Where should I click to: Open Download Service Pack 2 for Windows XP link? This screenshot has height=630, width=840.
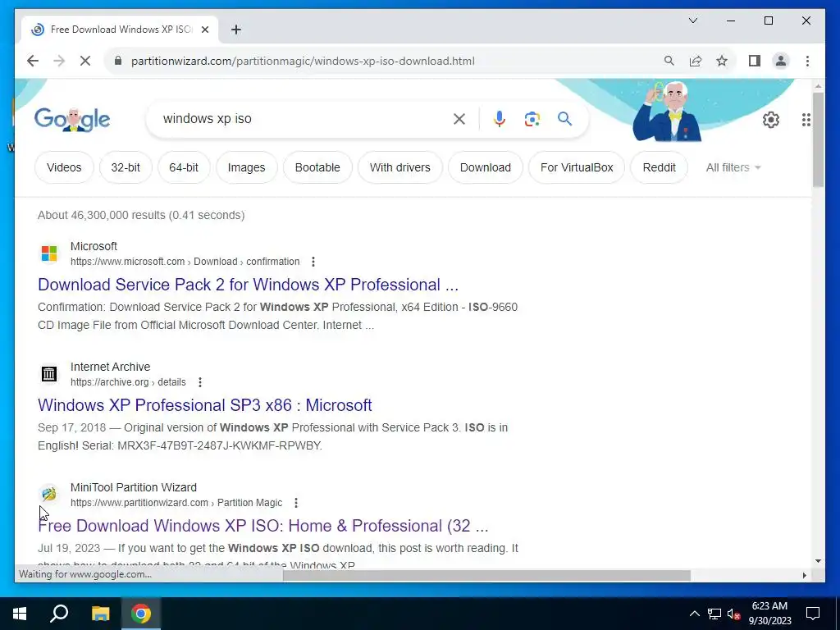248,285
